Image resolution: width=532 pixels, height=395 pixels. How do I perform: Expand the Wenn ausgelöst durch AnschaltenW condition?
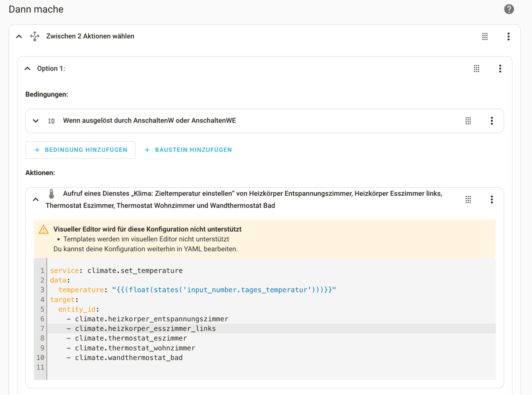coord(36,121)
